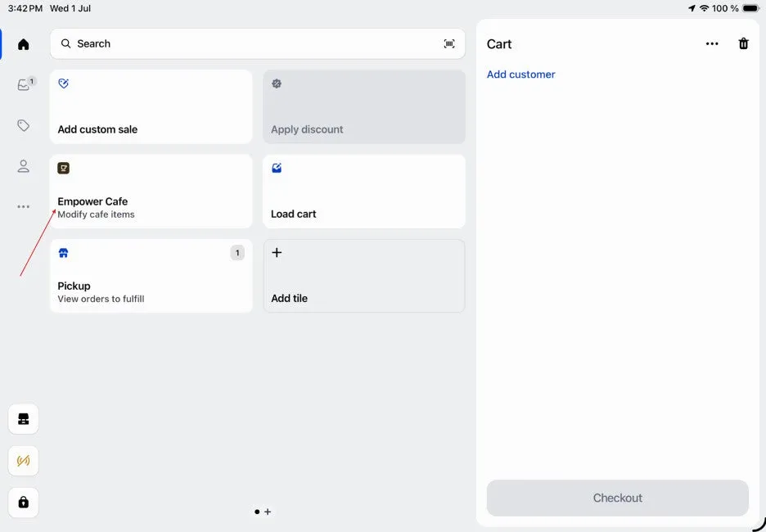Click the plus icon on Add tile
This screenshot has height=532, width=766.
pyautogui.click(x=277, y=253)
